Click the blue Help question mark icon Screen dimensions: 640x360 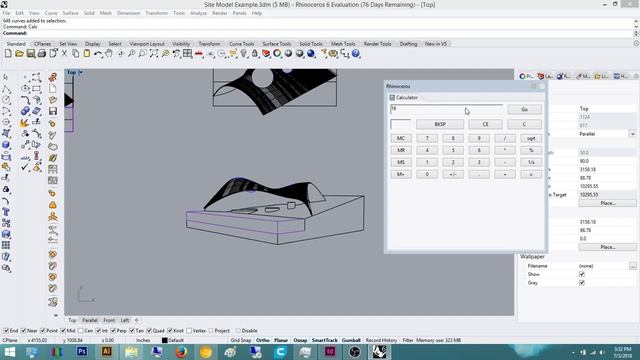(356, 53)
